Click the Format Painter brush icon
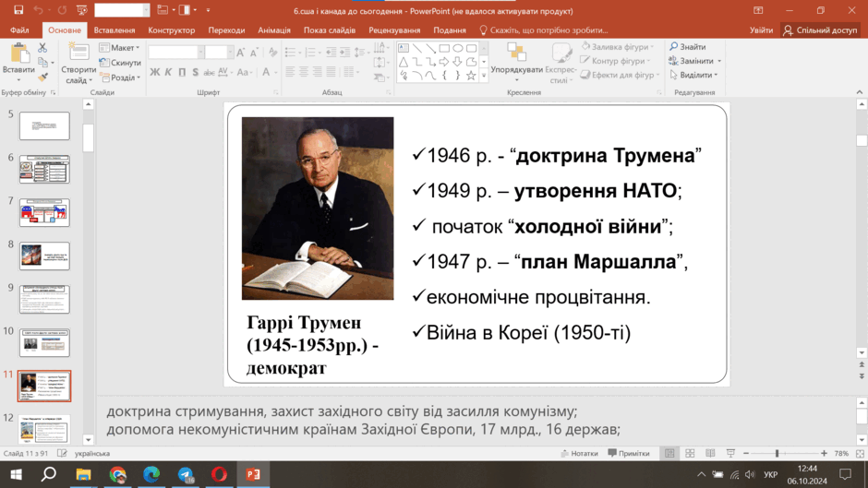This screenshot has height=488, width=868. click(x=42, y=77)
